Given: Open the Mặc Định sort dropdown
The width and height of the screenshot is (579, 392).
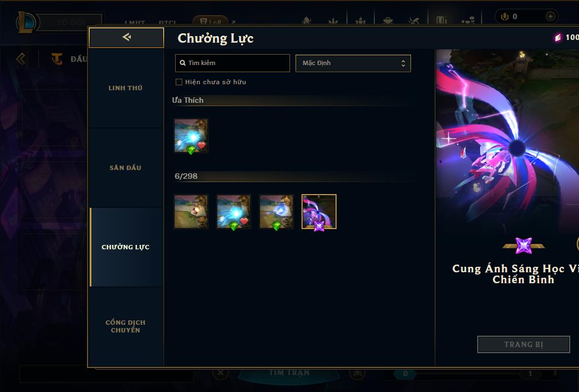Looking at the screenshot, I should click(353, 63).
